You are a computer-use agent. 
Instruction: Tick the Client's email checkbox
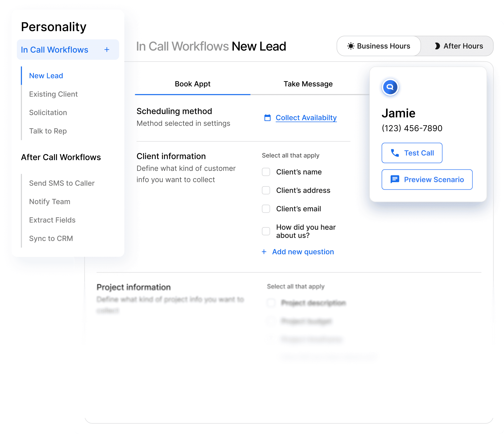266,209
